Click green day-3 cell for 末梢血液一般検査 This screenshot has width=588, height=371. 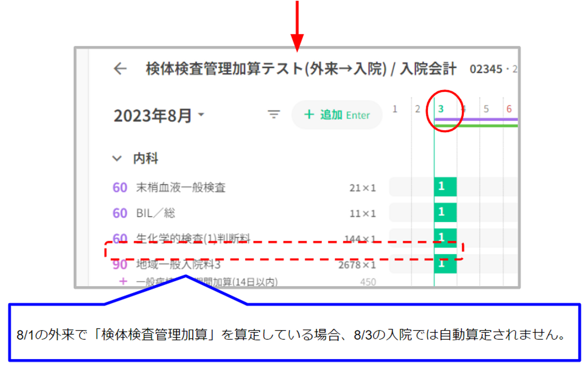click(x=445, y=187)
